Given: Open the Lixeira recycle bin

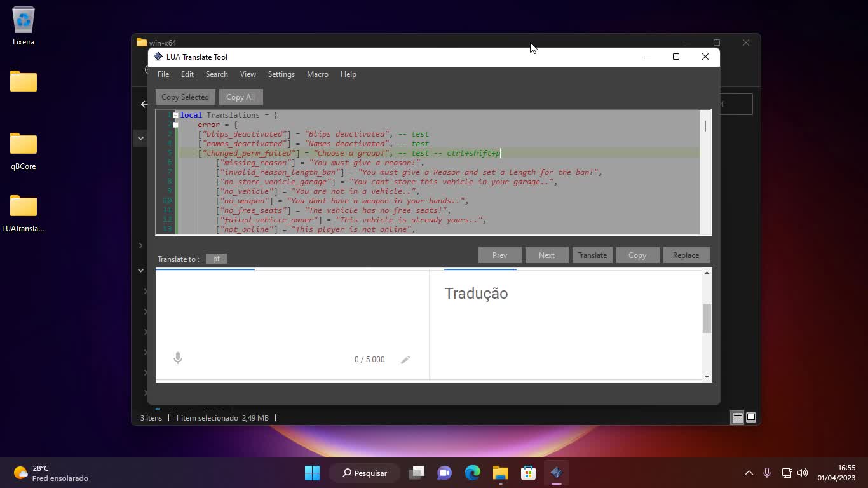Looking at the screenshot, I should pyautogui.click(x=24, y=27).
